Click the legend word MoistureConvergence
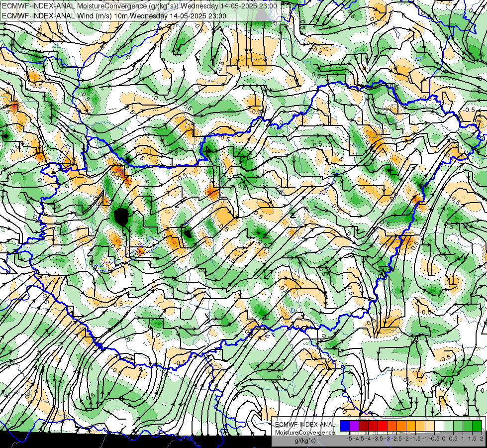This screenshot has width=487, height=448. tap(305, 433)
